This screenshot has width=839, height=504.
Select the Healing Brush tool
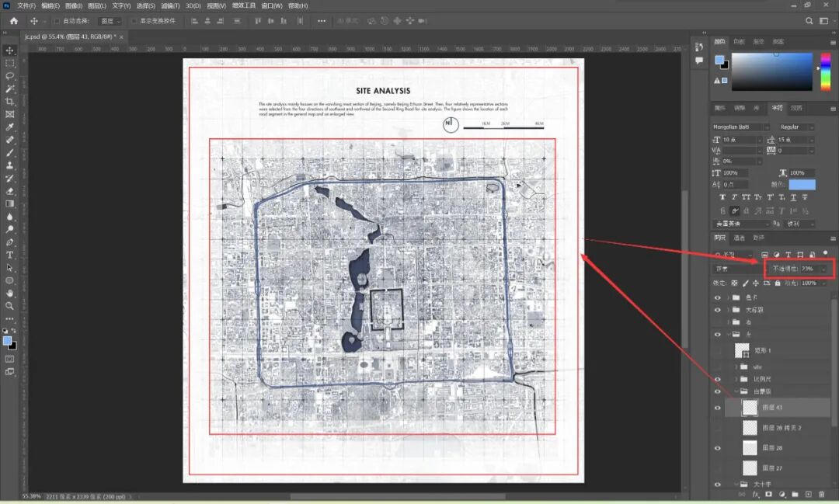click(9, 141)
